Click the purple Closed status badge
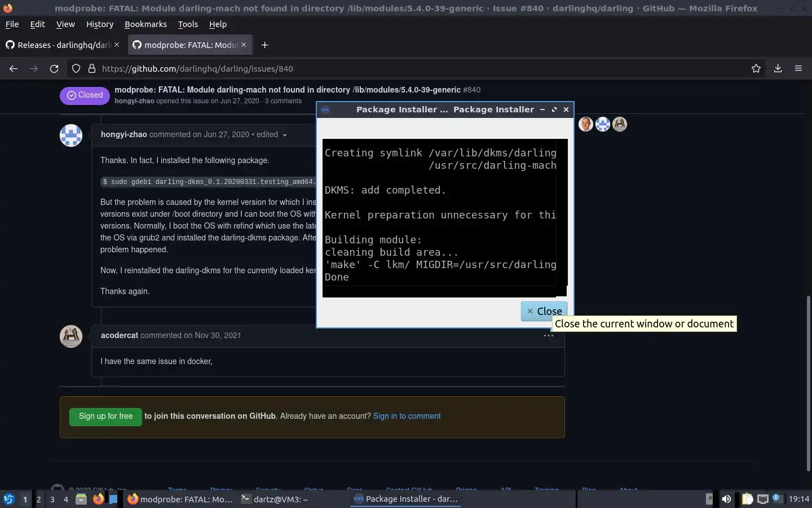Image resolution: width=812 pixels, height=508 pixels. coord(85,95)
